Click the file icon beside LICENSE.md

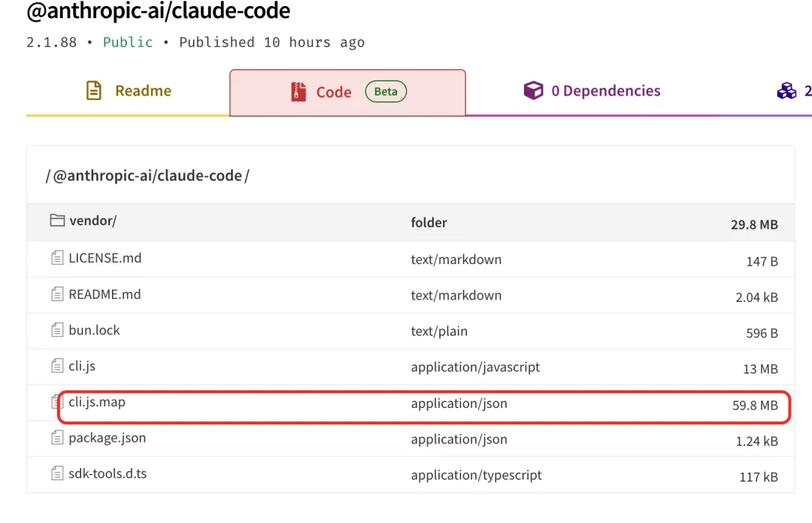coord(58,258)
